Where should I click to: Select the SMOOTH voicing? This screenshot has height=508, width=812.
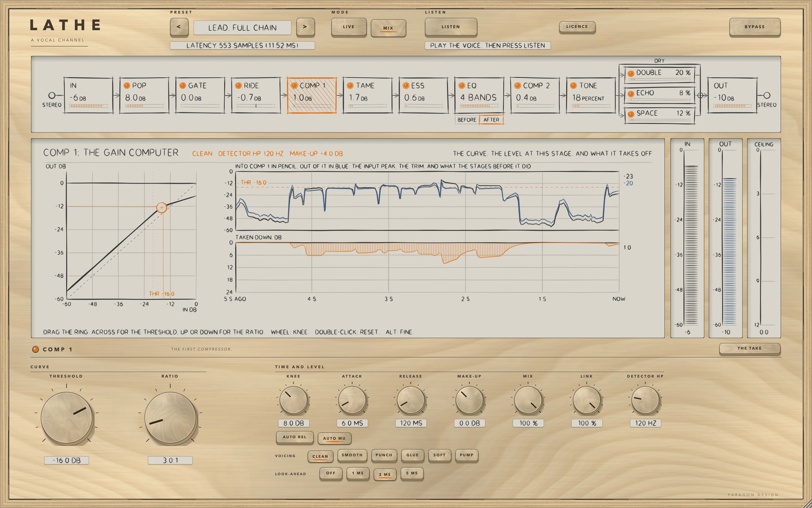coord(352,455)
